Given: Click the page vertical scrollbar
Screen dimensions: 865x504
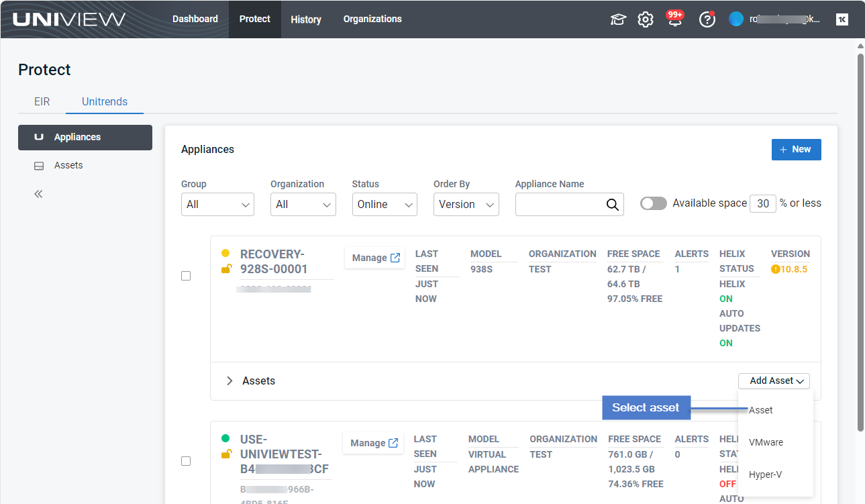Looking at the screenshot, I should [x=860, y=242].
